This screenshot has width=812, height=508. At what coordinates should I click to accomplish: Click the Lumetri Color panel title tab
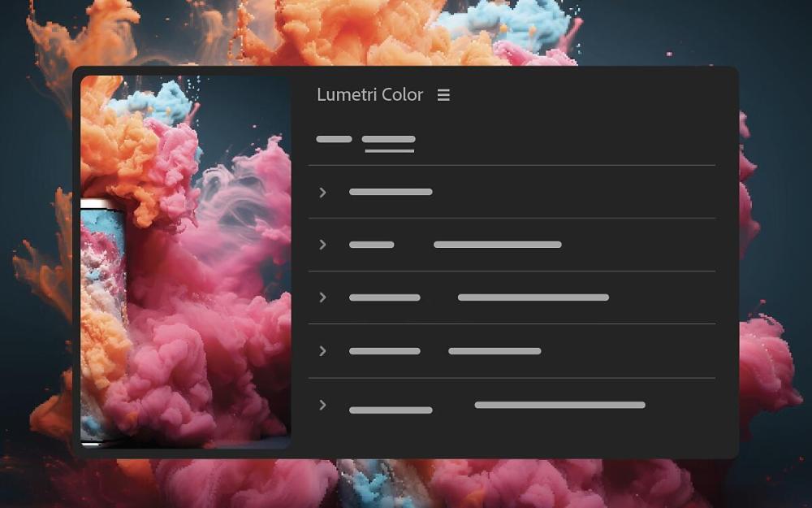[x=369, y=94]
